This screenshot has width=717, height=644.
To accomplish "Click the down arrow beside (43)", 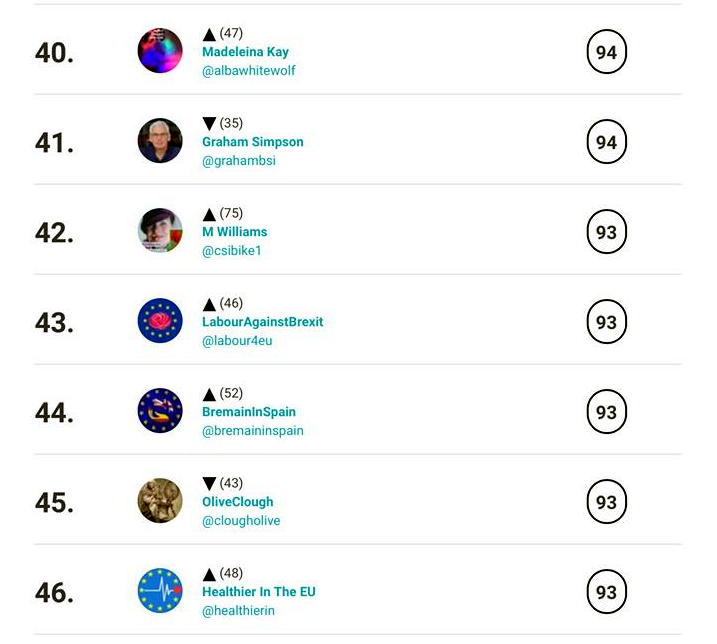I will (x=209, y=483).
